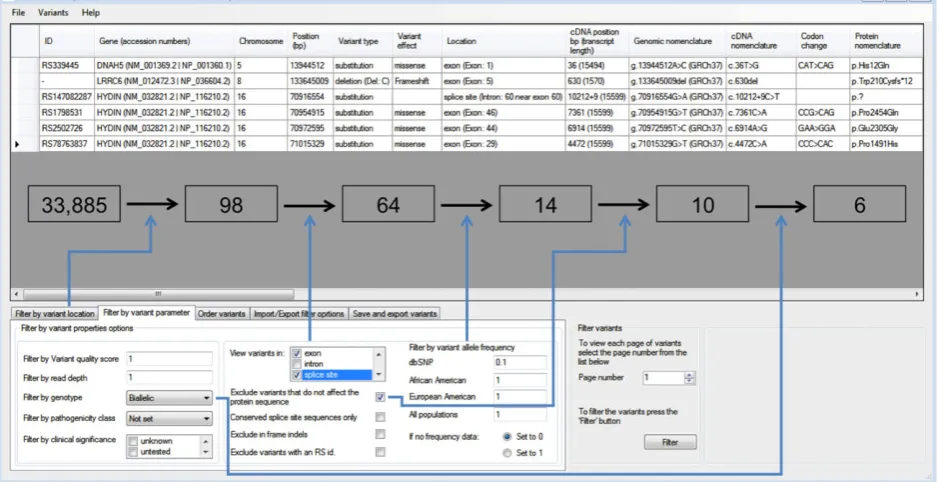This screenshot has height=482, width=939.
Task: Click the Genomic nomenclature column header
Action: (x=677, y=41)
